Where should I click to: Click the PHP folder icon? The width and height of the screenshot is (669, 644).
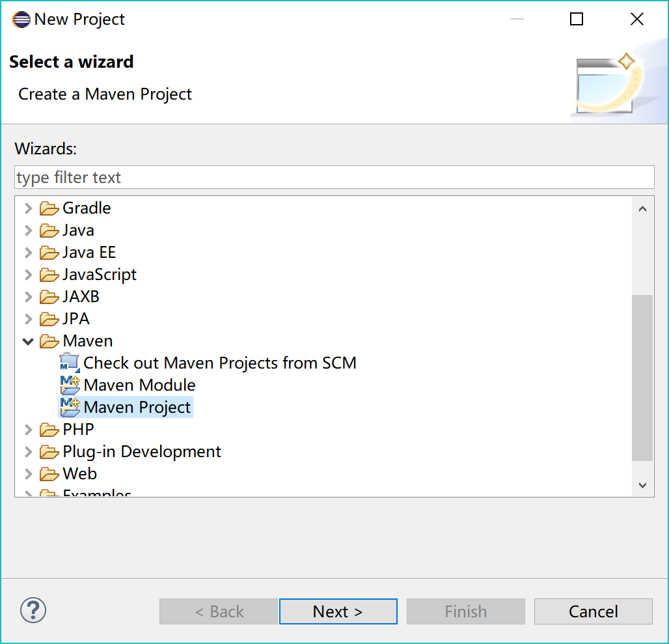coord(49,430)
